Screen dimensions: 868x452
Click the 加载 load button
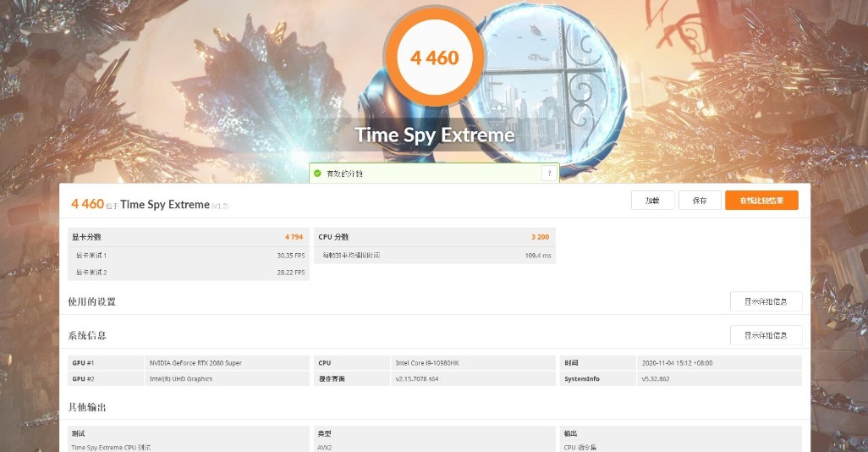652,201
